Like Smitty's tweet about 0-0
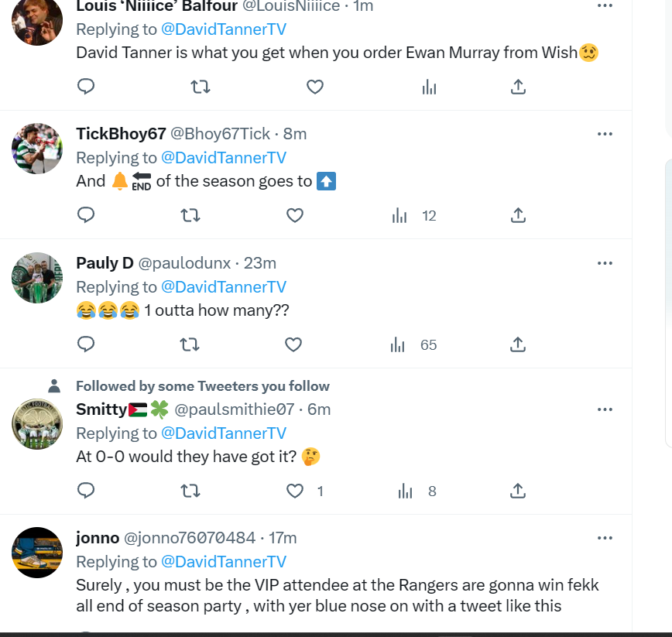This screenshot has height=637, width=672. click(x=295, y=491)
